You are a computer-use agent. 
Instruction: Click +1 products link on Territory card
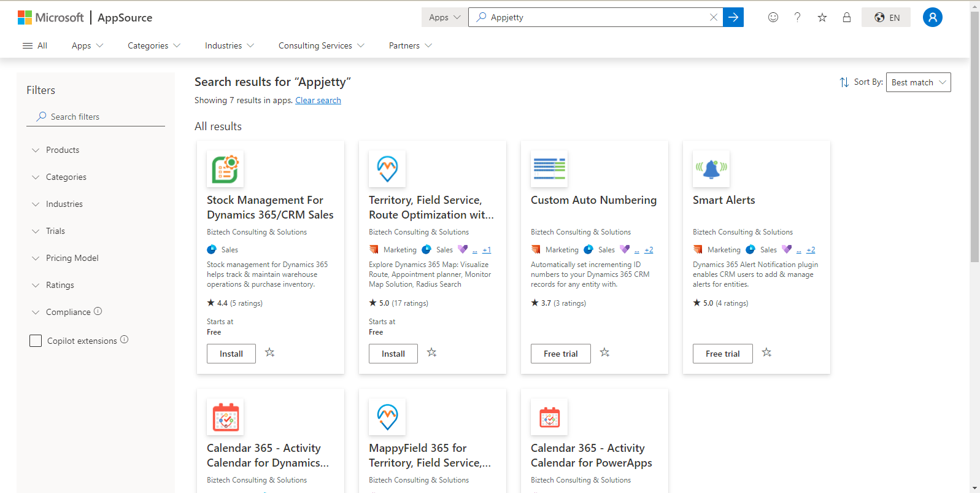[487, 250]
